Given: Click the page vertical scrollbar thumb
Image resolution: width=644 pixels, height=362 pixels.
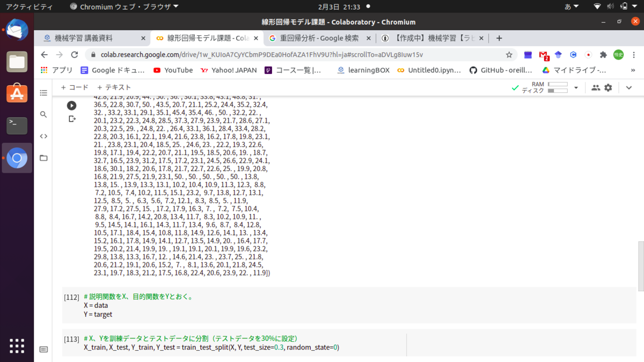Looking at the screenshot, I should (640, 266).
